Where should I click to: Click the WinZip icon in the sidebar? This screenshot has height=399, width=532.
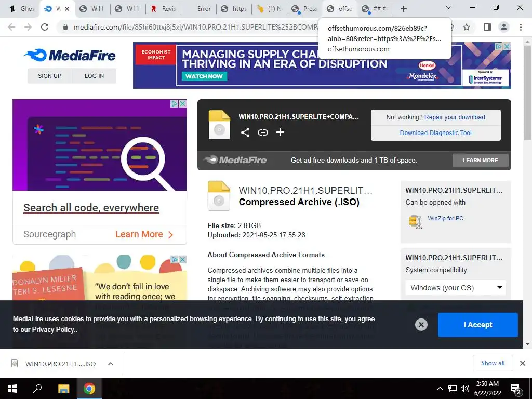(x=415, y=221)
